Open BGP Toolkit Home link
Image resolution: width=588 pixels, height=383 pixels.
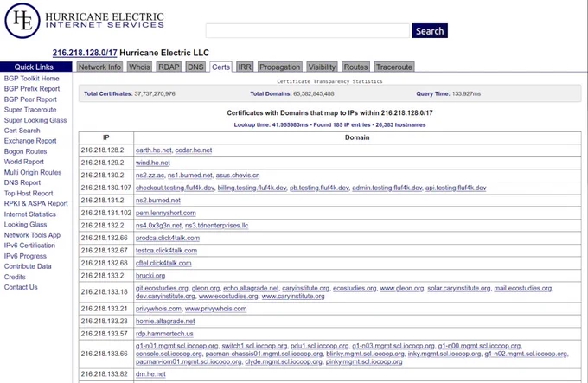coord(31,79)
